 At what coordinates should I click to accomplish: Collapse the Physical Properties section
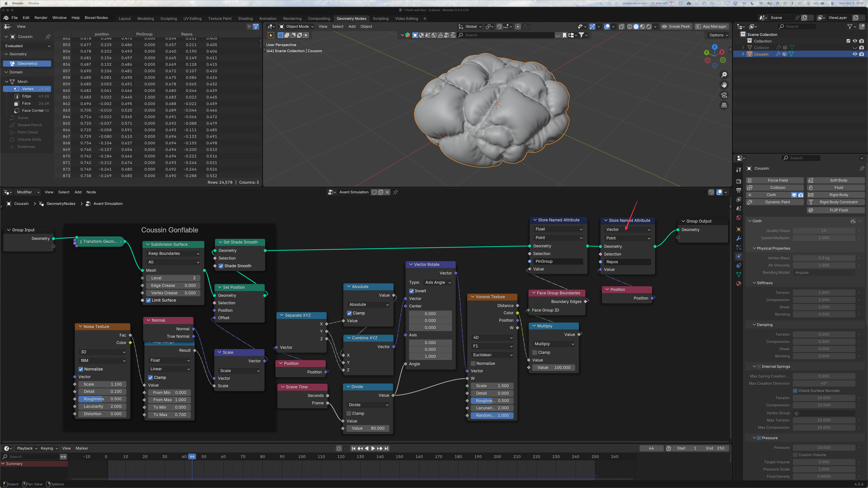point(755,248)
